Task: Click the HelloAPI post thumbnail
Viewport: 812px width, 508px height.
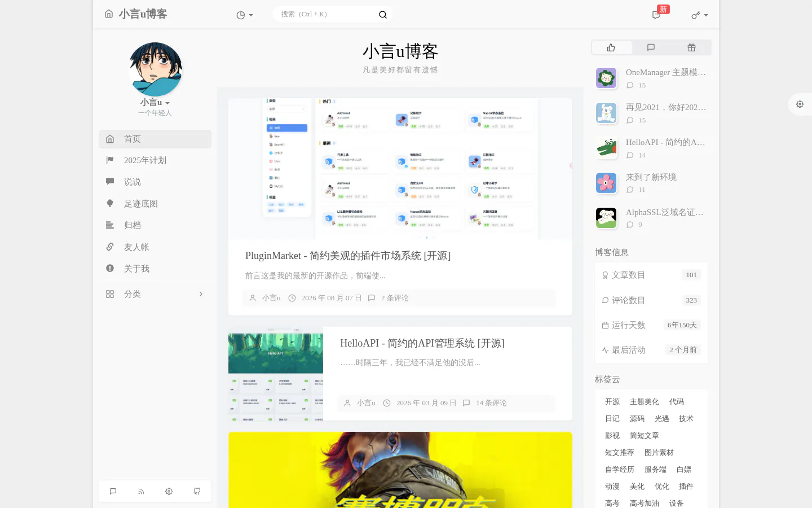Action: [276, 374]
